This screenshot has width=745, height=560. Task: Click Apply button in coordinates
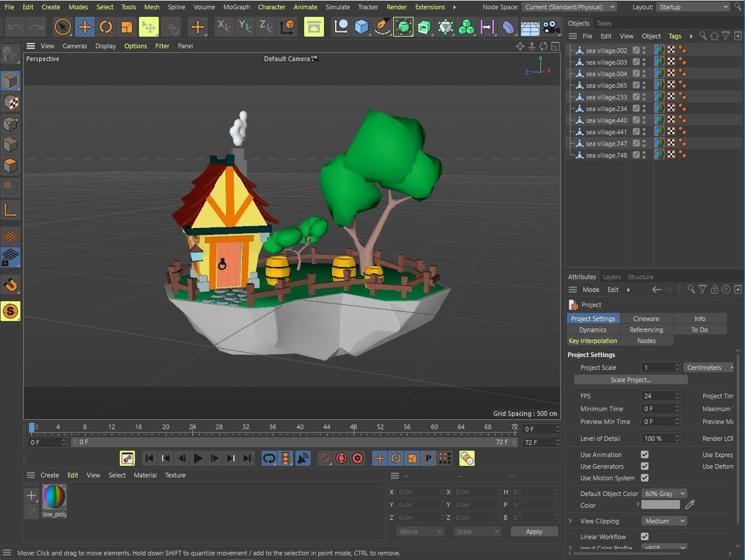tap(534, 532)
